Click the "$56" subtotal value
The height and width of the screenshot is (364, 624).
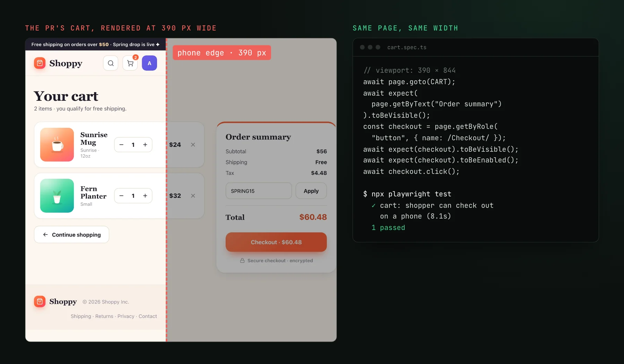point(322,151)
